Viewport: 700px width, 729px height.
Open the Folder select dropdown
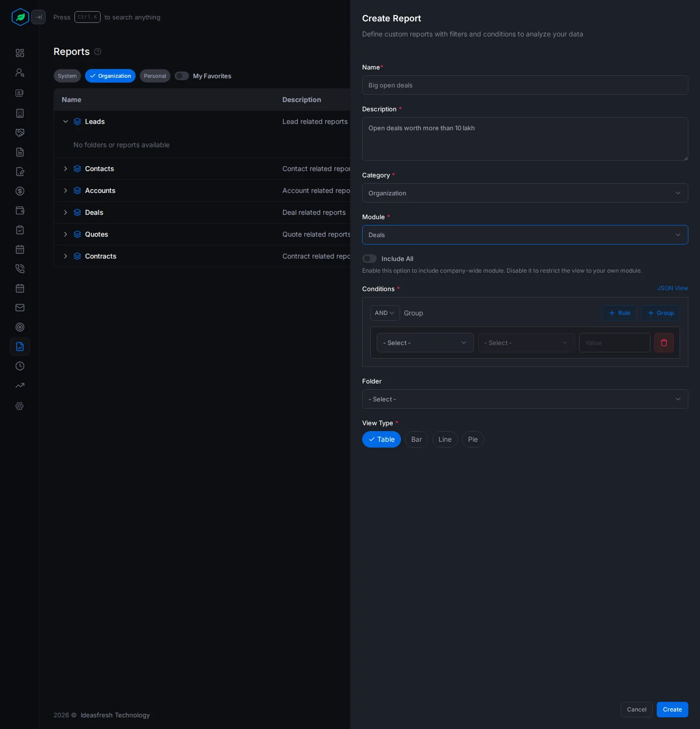[525, 399]
